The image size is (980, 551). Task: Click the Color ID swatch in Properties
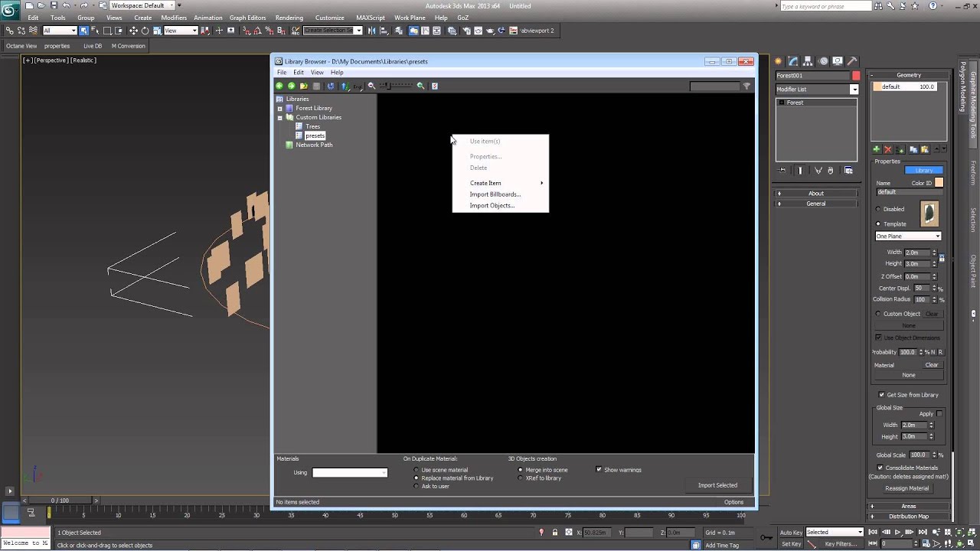pyautogui.click(x=939, y=183)
